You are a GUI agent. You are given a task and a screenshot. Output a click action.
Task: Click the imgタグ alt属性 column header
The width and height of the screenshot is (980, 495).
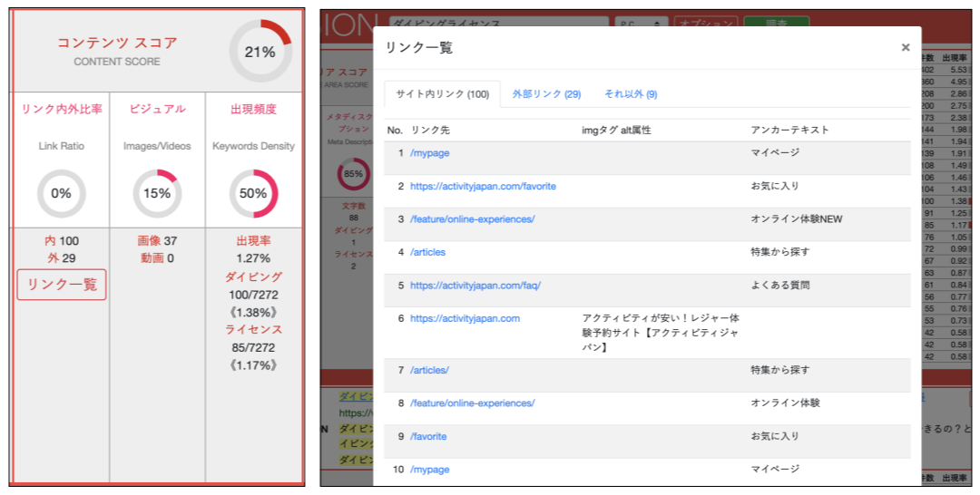click(x=616, y=130)
